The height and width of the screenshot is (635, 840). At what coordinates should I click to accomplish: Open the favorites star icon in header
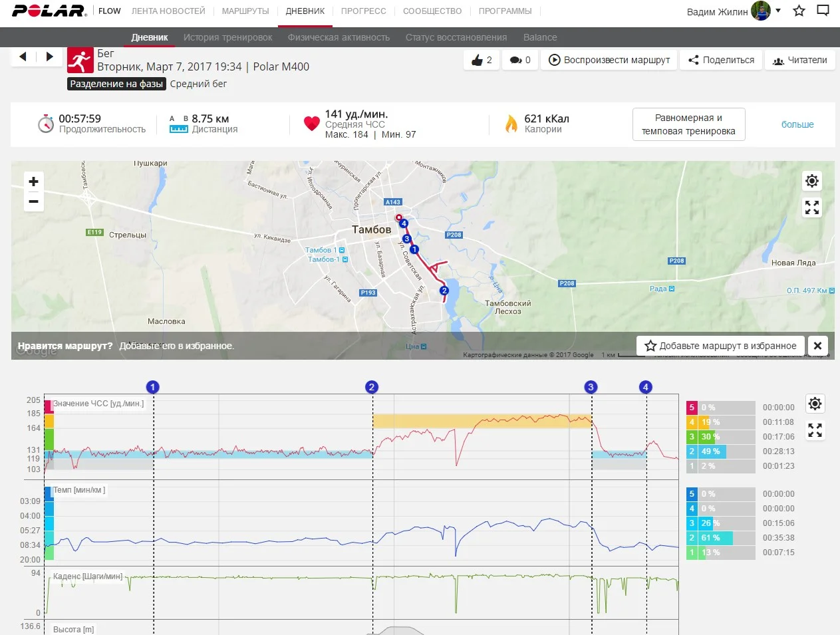(799, 11)
